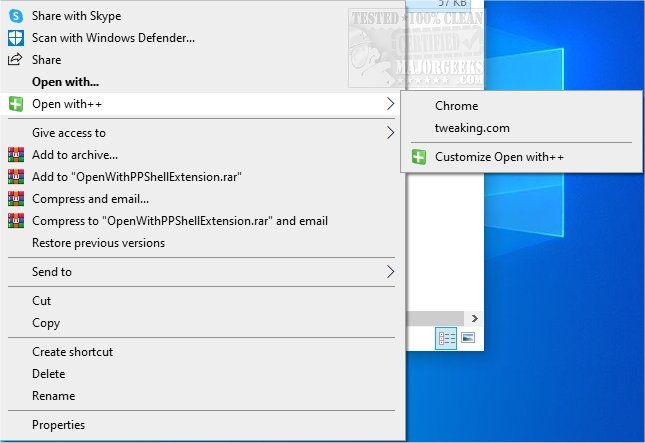The image size is (645, 443).
Task: Open Properties from context menu
Action: (x=202, y=424)
